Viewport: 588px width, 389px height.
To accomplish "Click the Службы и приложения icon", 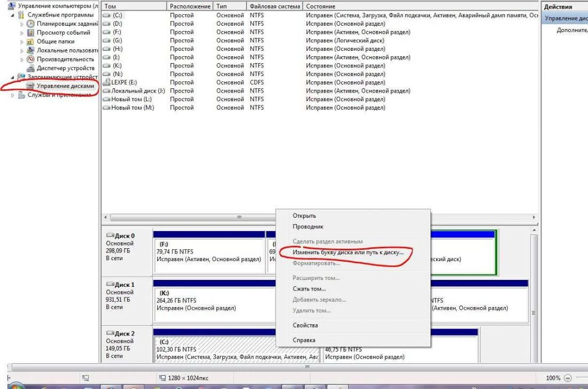I will pos(21,95).
